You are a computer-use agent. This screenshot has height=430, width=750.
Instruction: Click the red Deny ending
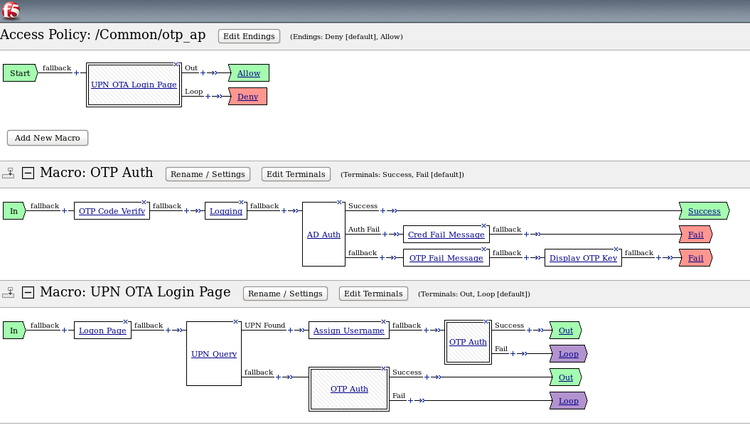(x=247, y=96)
